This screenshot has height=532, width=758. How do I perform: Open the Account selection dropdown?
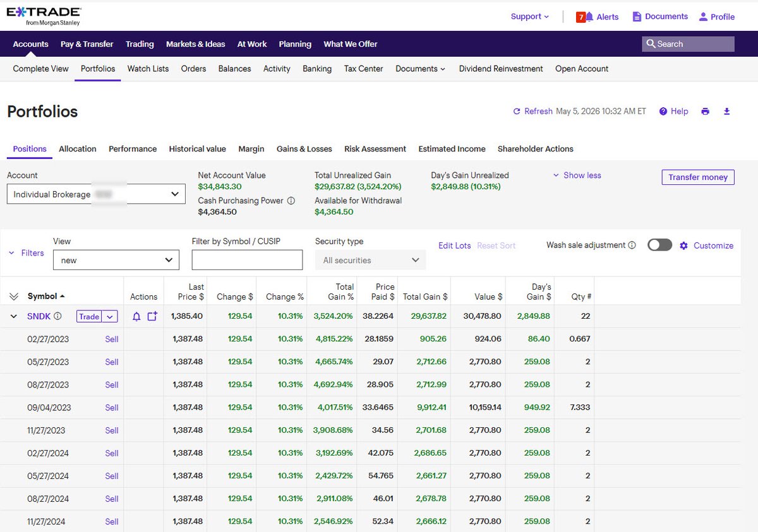pos(96,194)
